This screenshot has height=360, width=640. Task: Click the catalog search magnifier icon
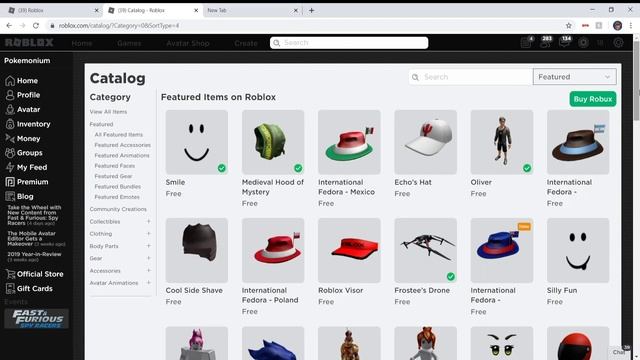pyautogui.click(x=415, y=77)
